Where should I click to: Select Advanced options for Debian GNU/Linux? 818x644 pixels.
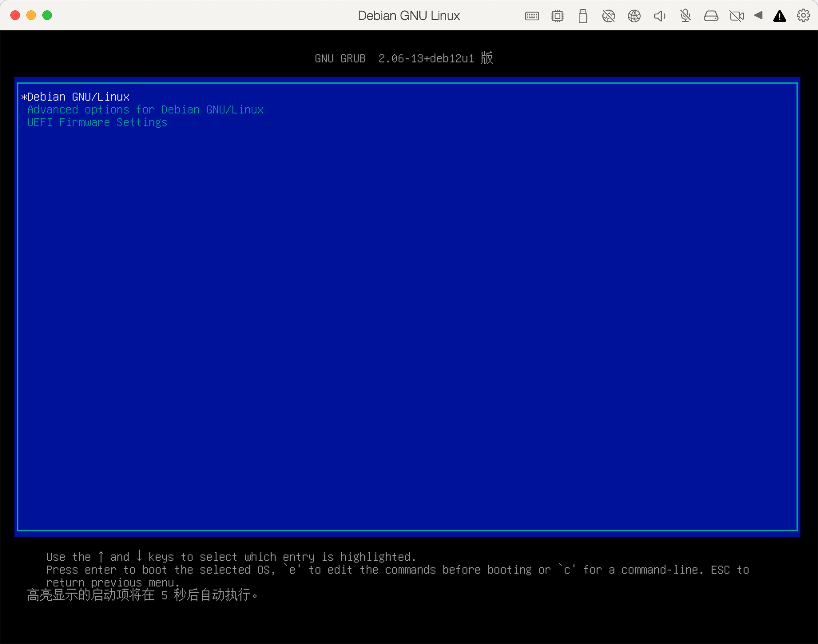[145, 110]
